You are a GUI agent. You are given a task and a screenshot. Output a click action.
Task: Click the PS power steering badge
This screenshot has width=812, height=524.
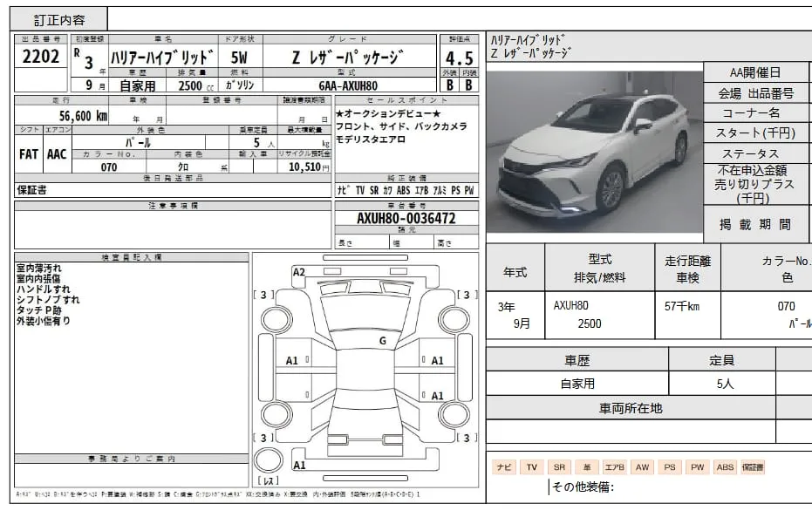pyautogui.click(x=670, y=467)
